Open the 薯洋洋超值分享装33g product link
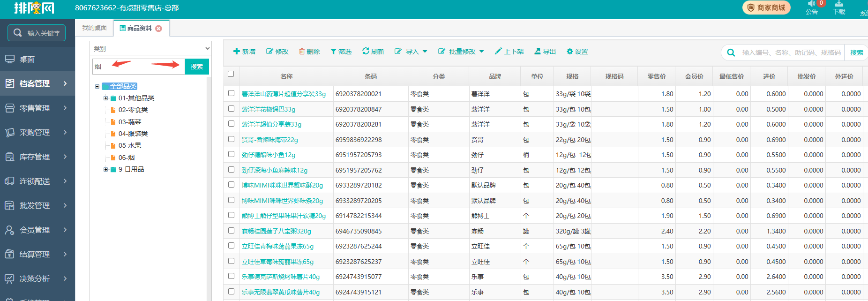The height and width of the screenshot is (301, 868). point(271,124)
